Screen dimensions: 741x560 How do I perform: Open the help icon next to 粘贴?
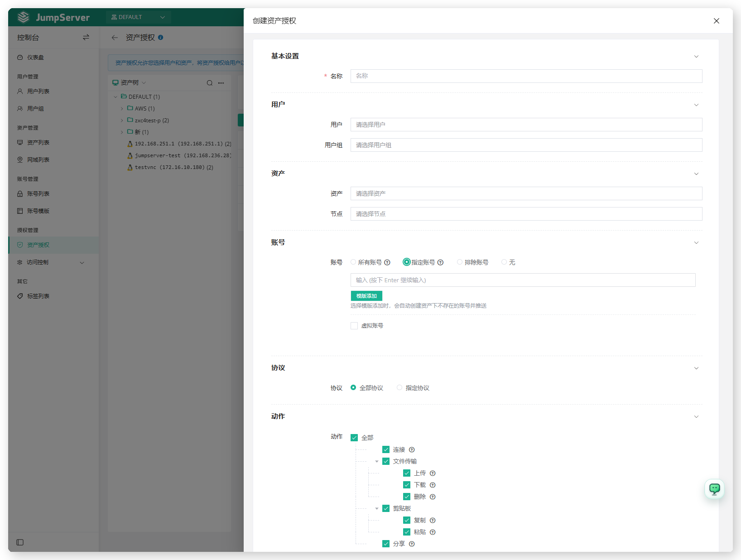coord(433,532)
